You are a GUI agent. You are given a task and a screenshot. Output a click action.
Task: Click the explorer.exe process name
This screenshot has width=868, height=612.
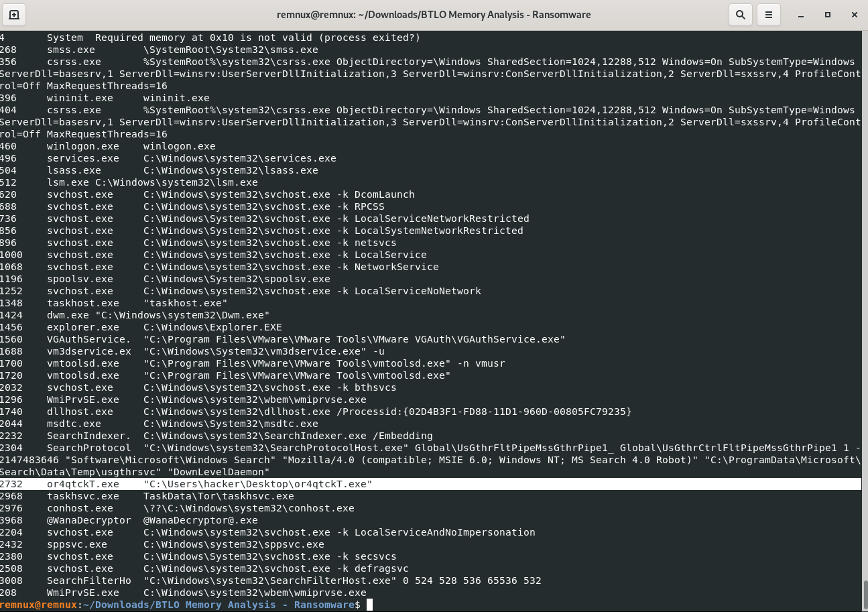pyautogui.click(x=83, y=327)
